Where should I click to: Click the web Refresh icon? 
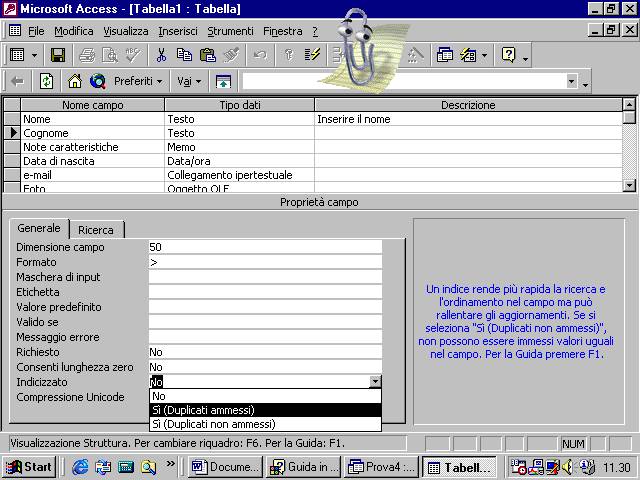[46, 82]
